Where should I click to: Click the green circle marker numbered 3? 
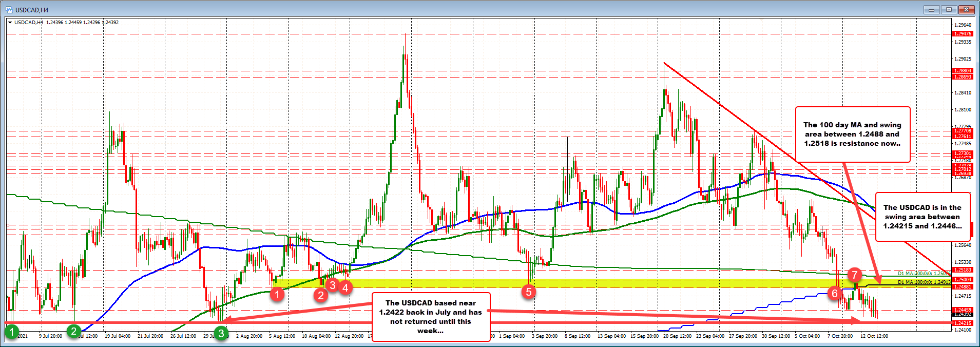[221, 333]
